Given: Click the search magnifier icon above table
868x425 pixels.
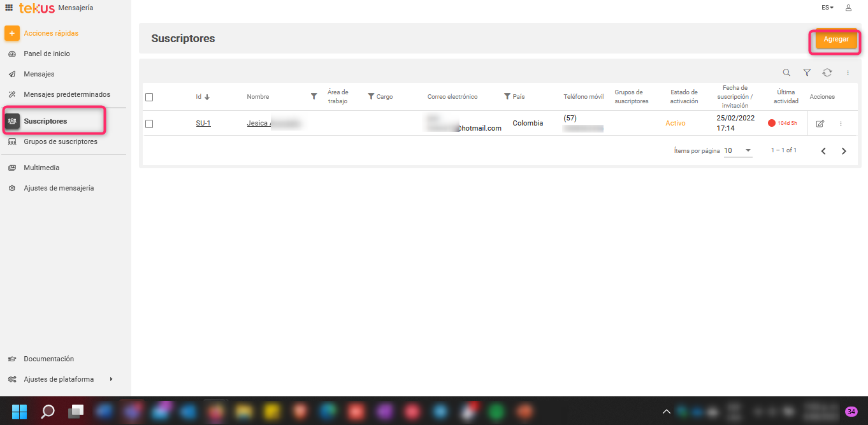Looking at the screenshot, I should (786, 73).
